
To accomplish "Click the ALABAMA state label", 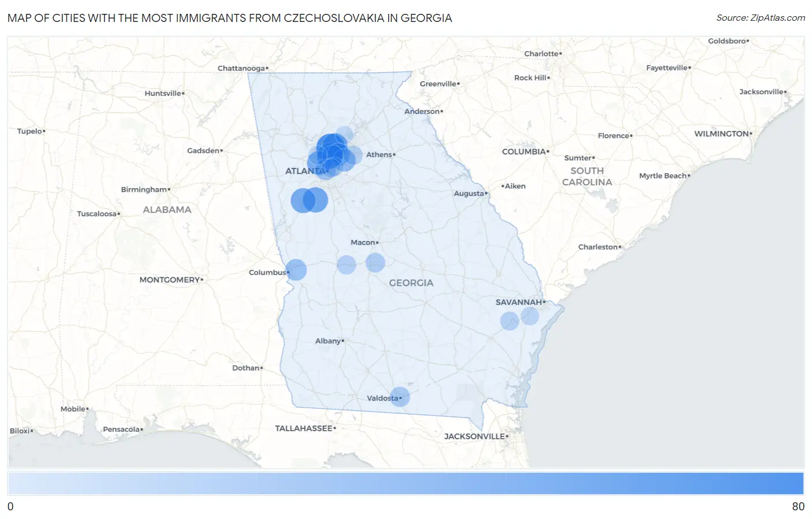I will pyautogui.click(x=167, y=210).
